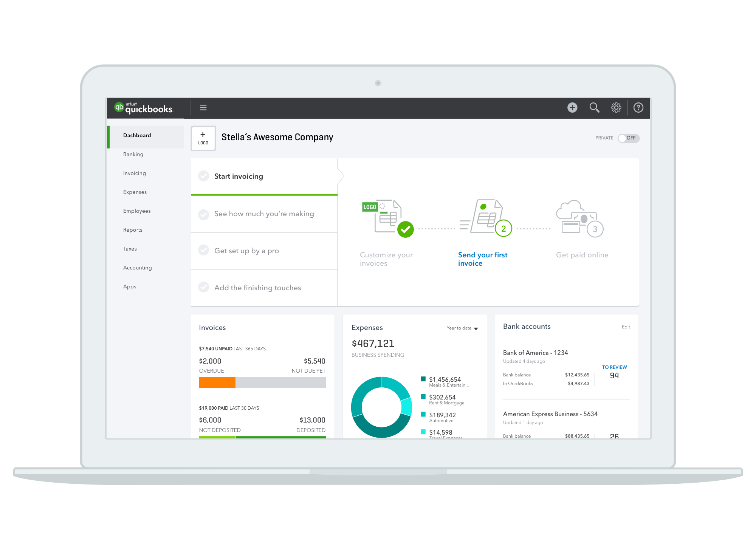The height and width of the screenshot is (548, 756).
Task: Add a company logo via plus LOGO box
Action: [203, 138]
